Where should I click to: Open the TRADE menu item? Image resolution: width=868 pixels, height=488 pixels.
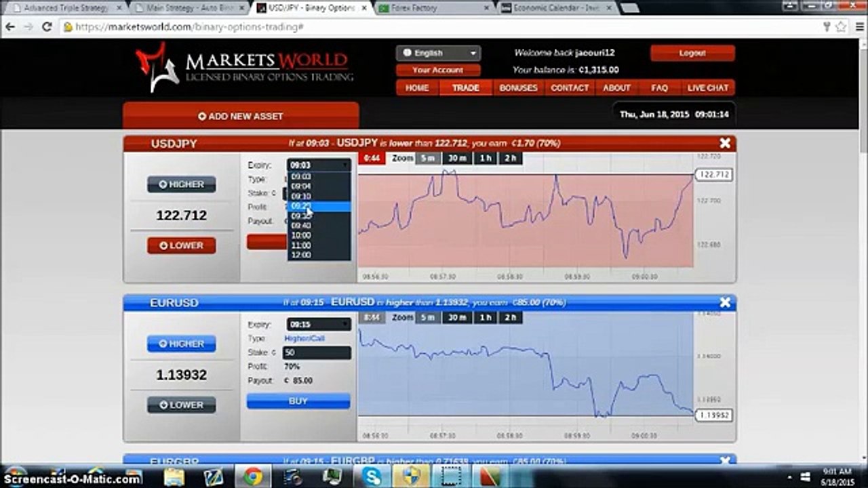click(x=466, y=88)
